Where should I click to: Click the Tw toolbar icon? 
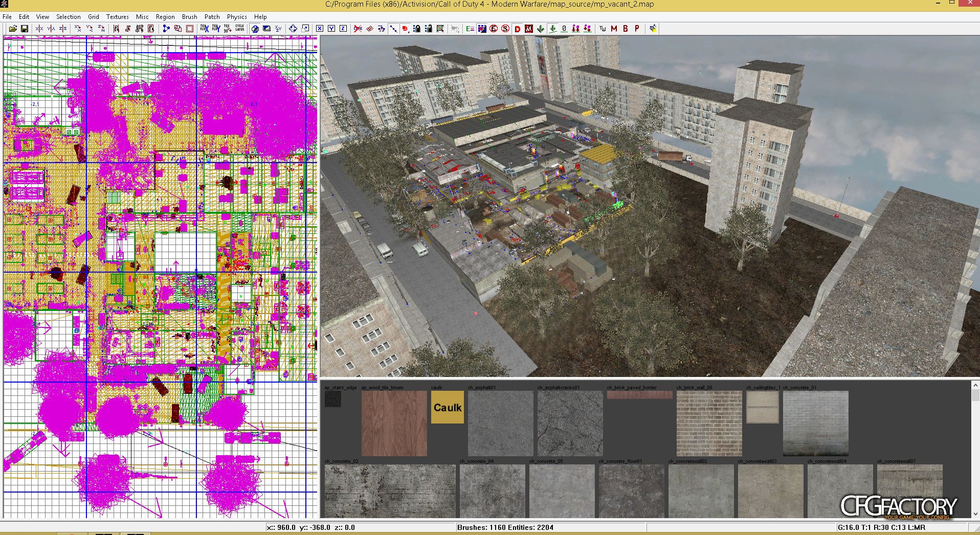[603, 29]
